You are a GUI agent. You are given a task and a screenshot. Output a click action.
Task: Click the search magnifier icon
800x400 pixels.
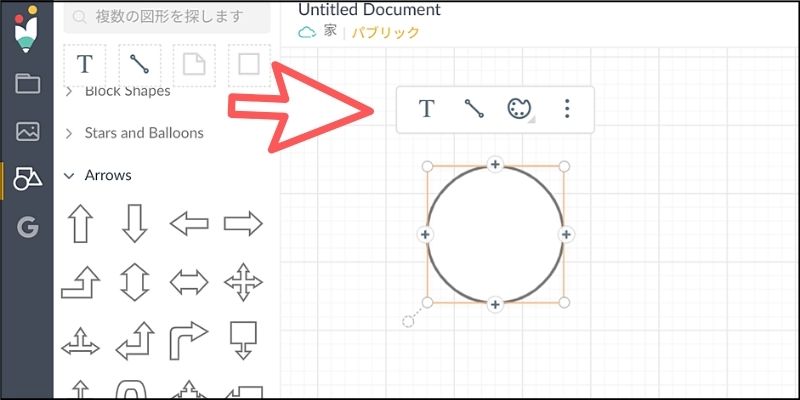pyautogui.click(x=80, y=17)
